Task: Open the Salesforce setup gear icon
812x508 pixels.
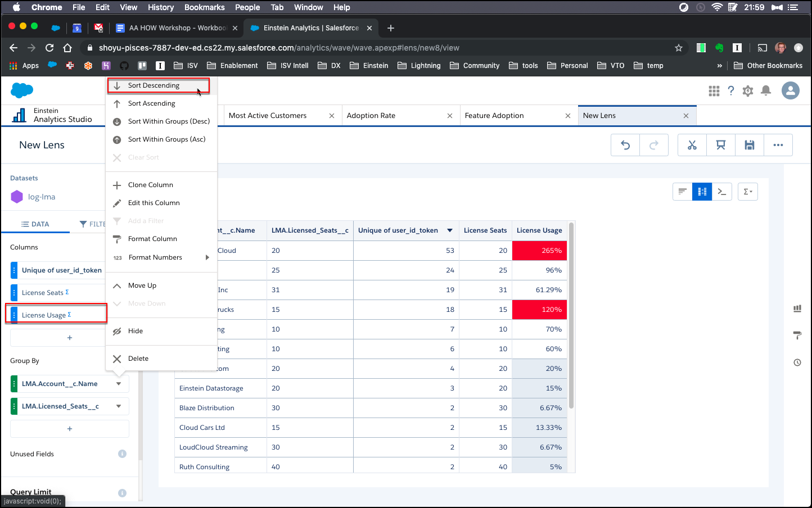Action: tap(748, 90)
